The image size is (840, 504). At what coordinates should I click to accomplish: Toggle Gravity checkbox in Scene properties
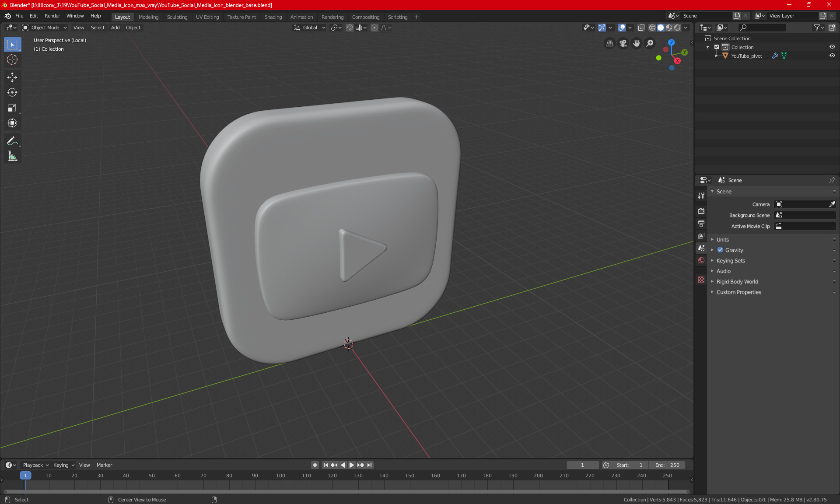pyautogui.click(x=720, y=250)
